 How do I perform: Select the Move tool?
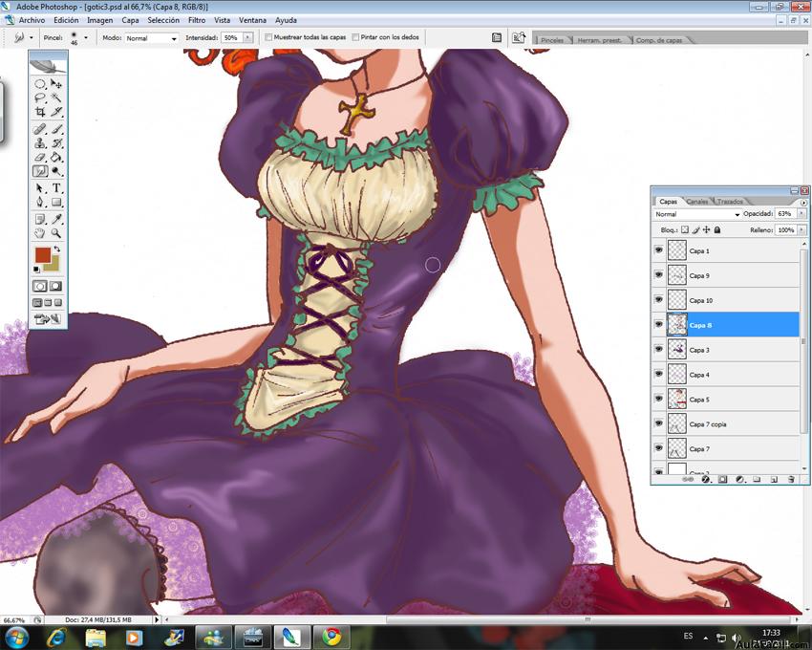(56, 83)
